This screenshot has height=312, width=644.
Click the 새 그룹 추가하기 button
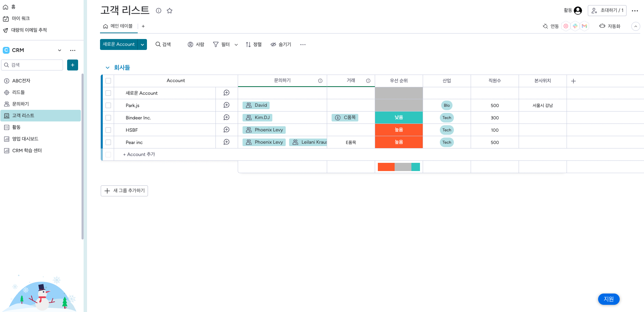(x=124, y=191)
